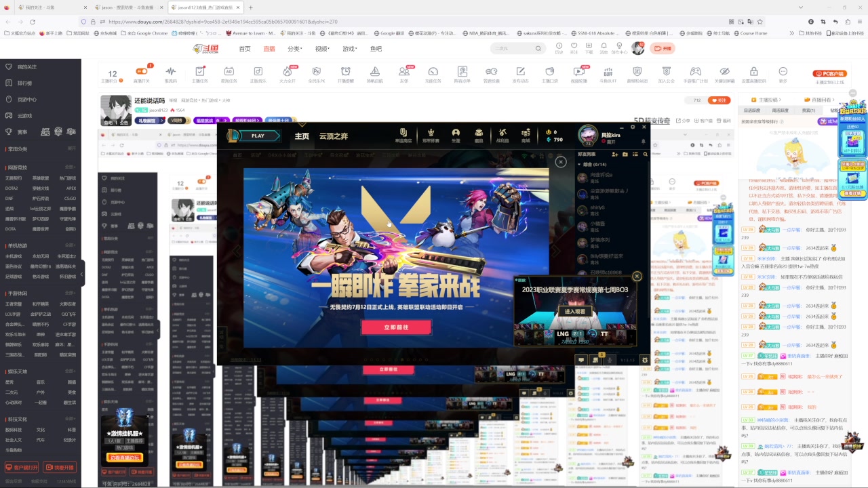The image size is (868, 488).
Task: Click 客户端打开 button at sidebar bottom
Action: [22, 467]
